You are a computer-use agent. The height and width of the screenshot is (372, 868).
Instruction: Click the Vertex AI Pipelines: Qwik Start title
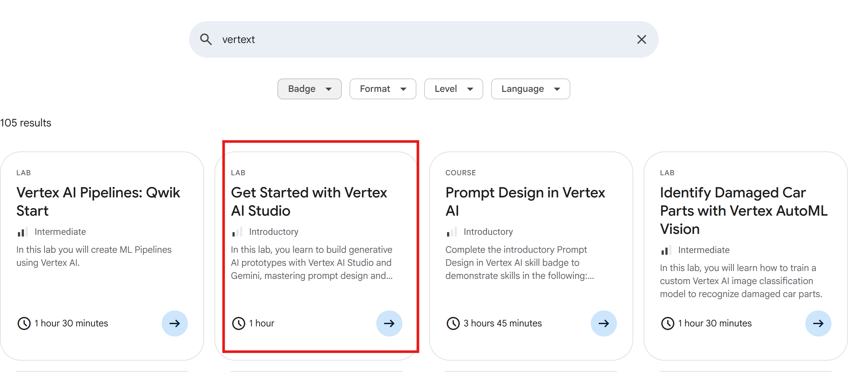pyautogui.click(x=98, y=201)
